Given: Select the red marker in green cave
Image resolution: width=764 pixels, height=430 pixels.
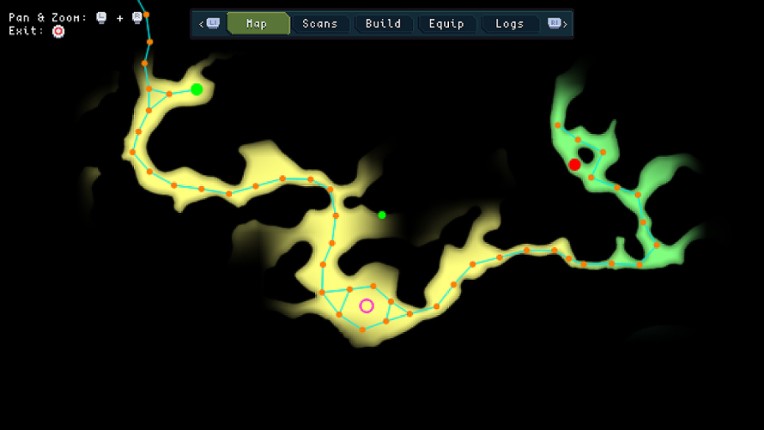Looking at the screenshot, I should click(x=574, y=165).
